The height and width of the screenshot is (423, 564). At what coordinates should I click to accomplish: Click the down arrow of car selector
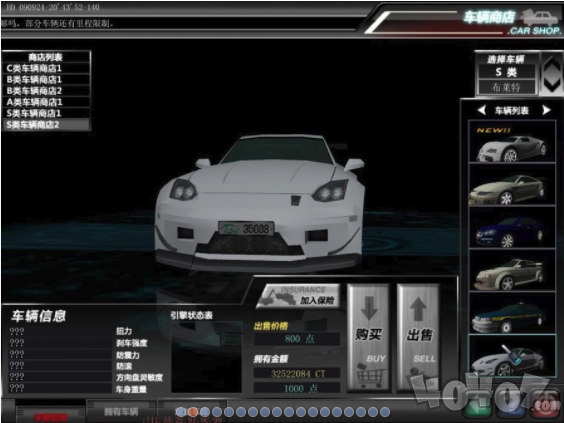point(551,85)
